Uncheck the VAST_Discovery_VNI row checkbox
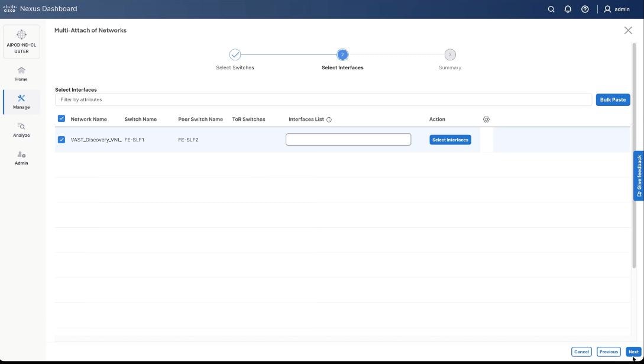 coord(61,139)
